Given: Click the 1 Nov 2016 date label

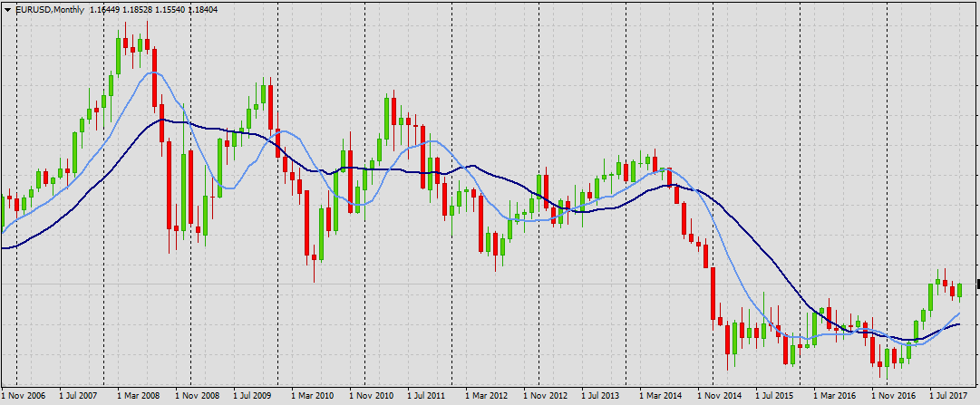Looking at the screenshot, I should 895,396.
